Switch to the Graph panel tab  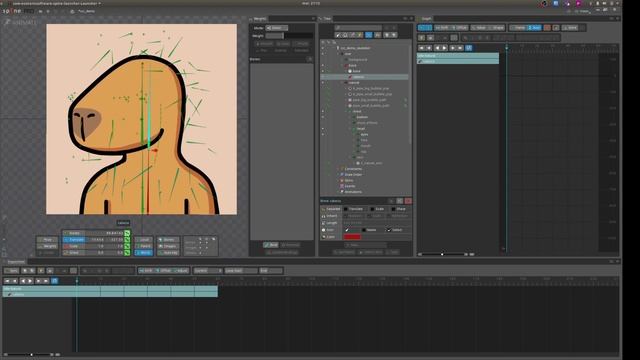[425, 19]
